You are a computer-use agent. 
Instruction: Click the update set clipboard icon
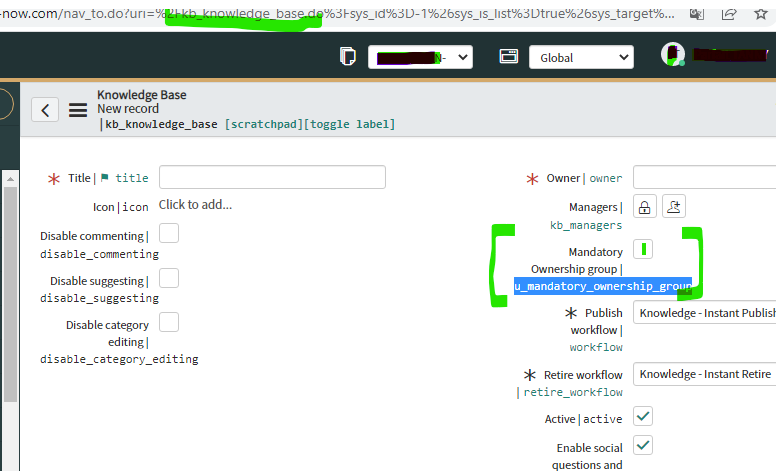pos(348,56)
